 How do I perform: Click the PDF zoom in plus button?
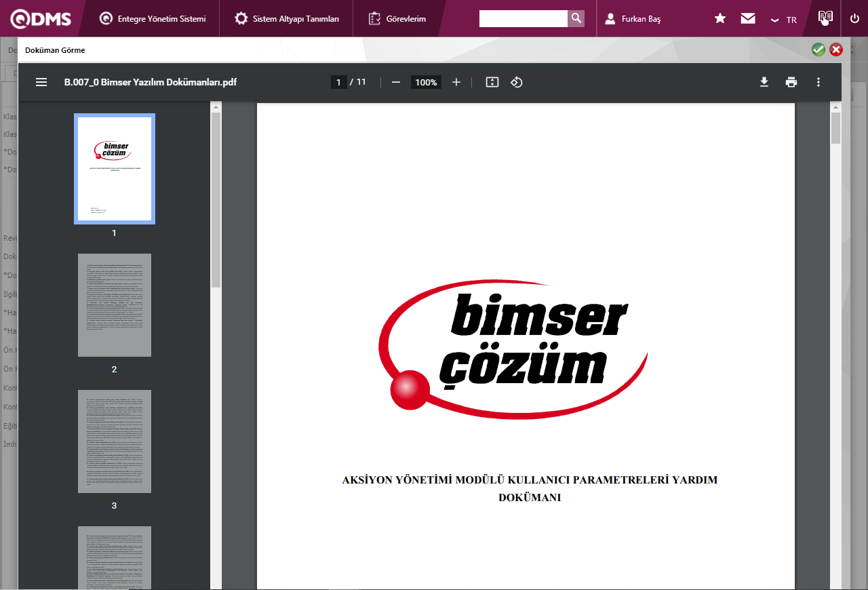pos(456,82)
